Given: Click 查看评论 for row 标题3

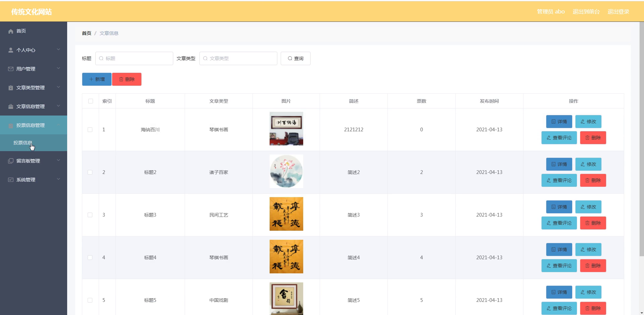Looking at the screenshot, I should [x=559, y=223].
